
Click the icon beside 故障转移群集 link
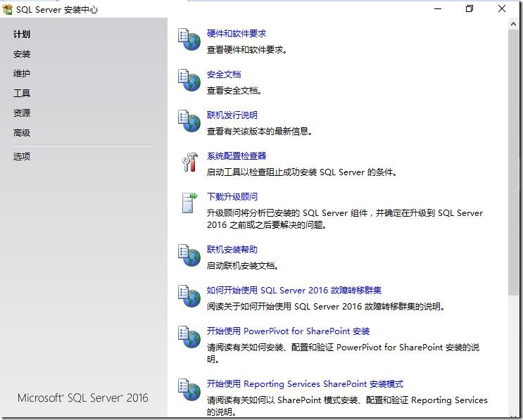(x=189, y=296)
